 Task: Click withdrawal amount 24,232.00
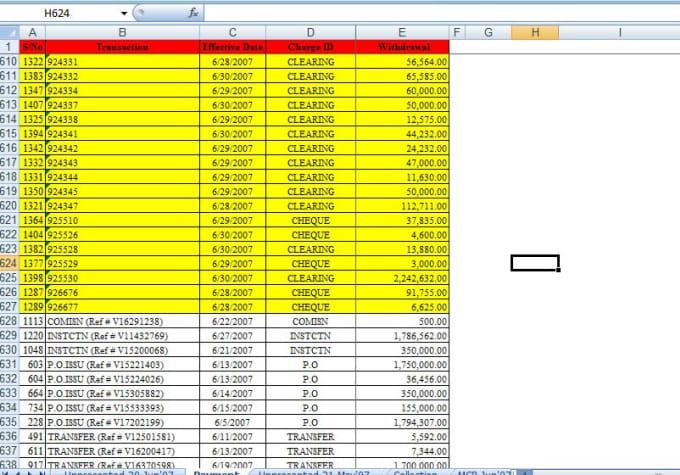(402, 148)
